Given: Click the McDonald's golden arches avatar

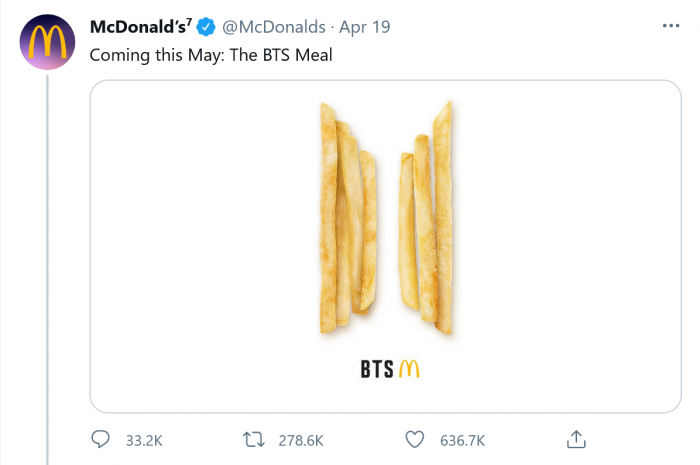Looking at the screenshot, I should (x=44, y=40).
